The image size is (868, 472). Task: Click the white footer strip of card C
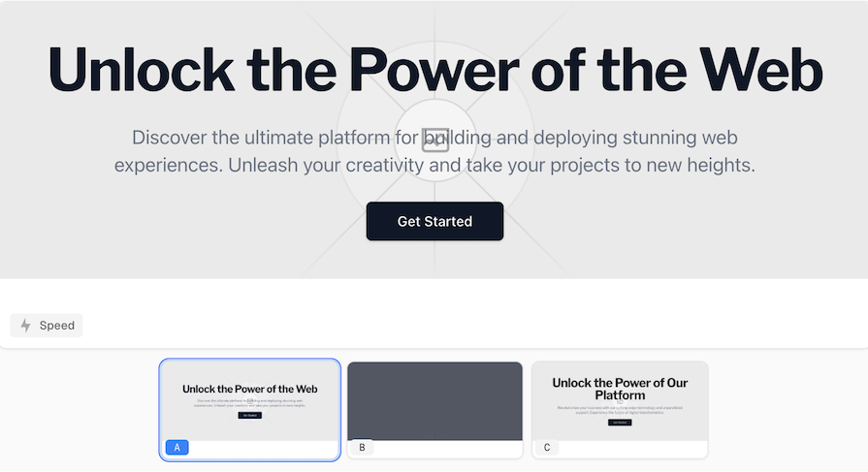coord(630,448)
